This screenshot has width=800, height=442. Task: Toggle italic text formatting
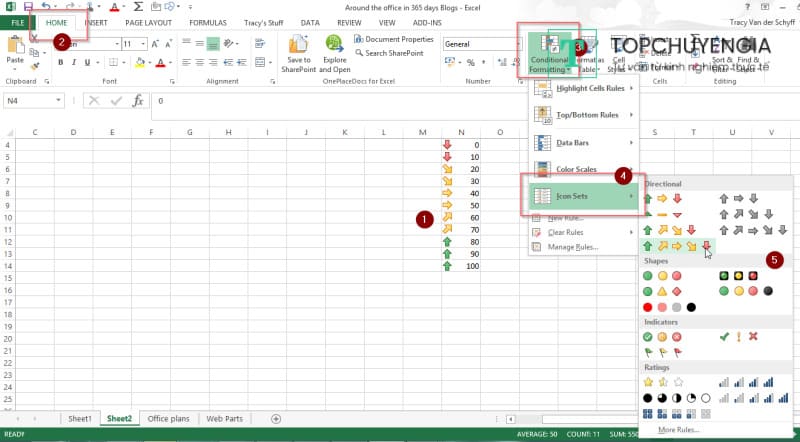pyautogui.click(x=74, y=63)
